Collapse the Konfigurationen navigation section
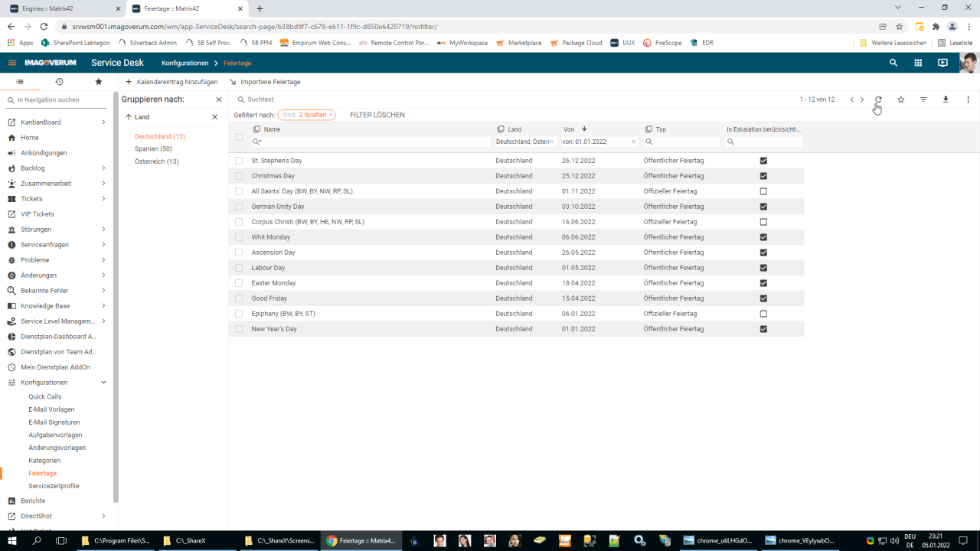The height and width of the screenshot is (551, 980). [103, 383]
